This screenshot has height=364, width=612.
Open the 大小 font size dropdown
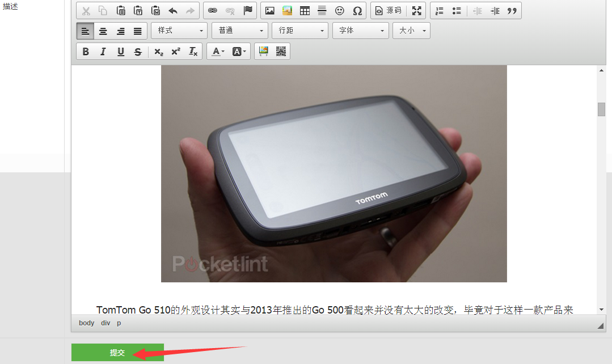tap(411, 31)
